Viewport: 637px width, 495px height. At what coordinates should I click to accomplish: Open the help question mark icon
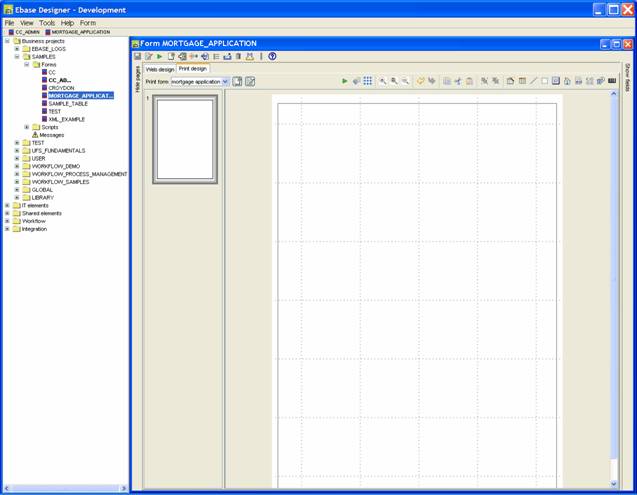tap(272, 57)
